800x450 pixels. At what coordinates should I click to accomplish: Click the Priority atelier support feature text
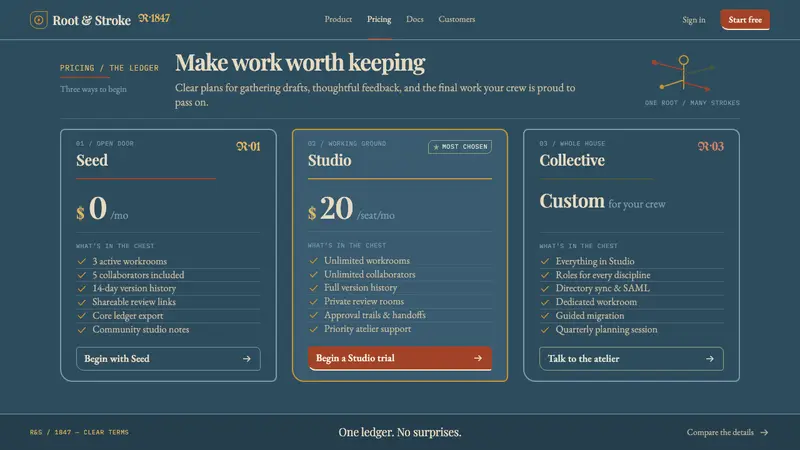pos(367,329)
